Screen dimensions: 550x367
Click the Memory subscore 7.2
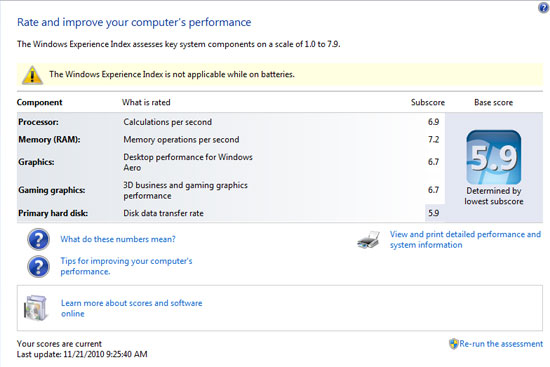(x=433, y=140)
